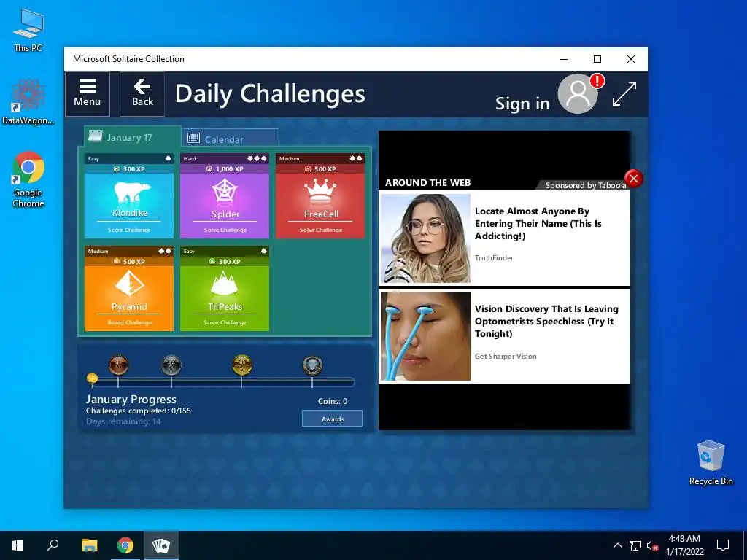Screen dimensions: 747x560
Task: Click the red alert badge on profile
Action: (x=597, y=81)
